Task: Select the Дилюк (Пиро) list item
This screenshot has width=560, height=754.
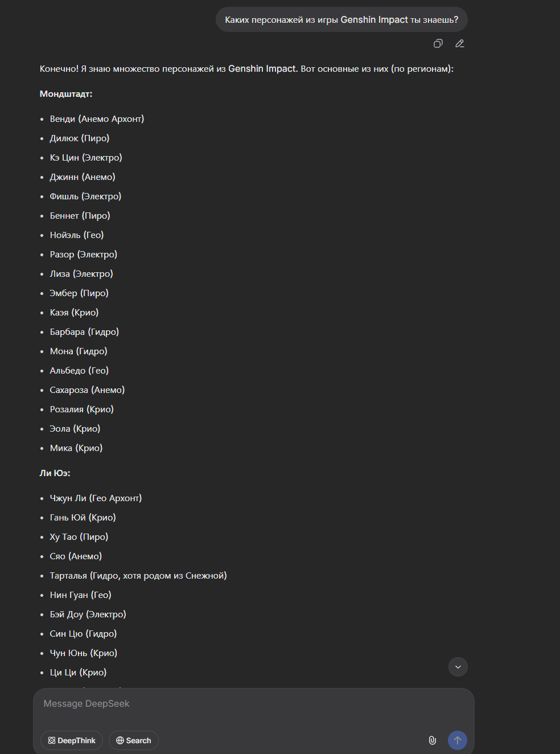Action: coord(80,138)
